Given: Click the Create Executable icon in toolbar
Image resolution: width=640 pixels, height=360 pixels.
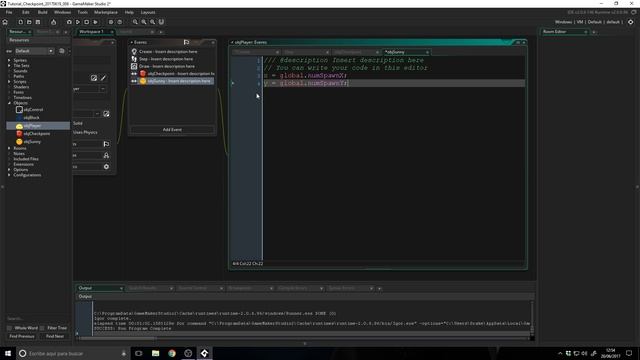Looking at the screenshot, I should (53, 22).
